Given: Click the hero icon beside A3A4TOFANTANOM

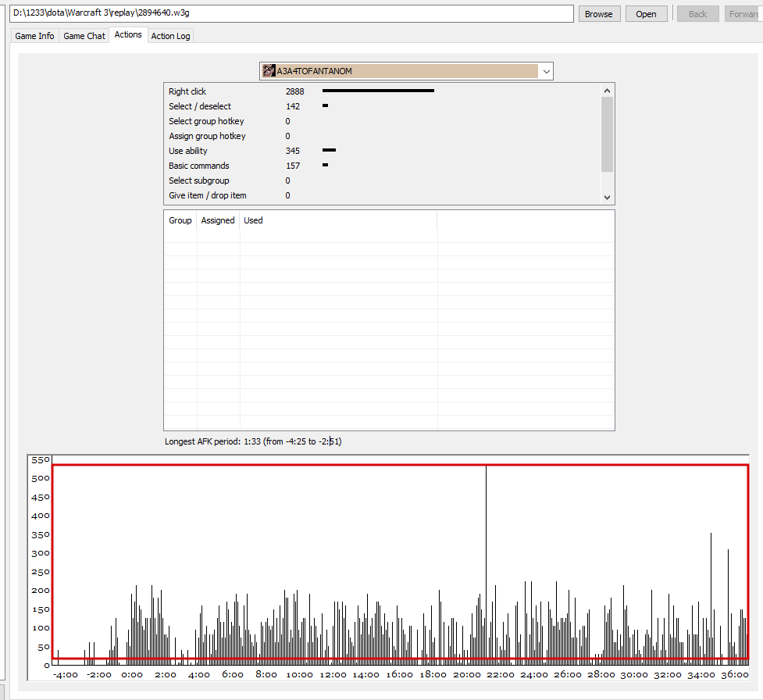Looking at the screenshot, I should tap(269, 71).
